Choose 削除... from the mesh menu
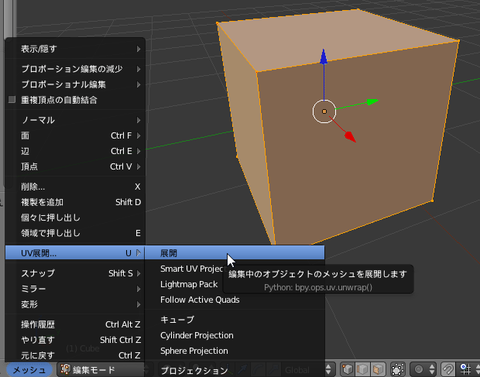This screenshot has height=377, width=480. point(75,187)
